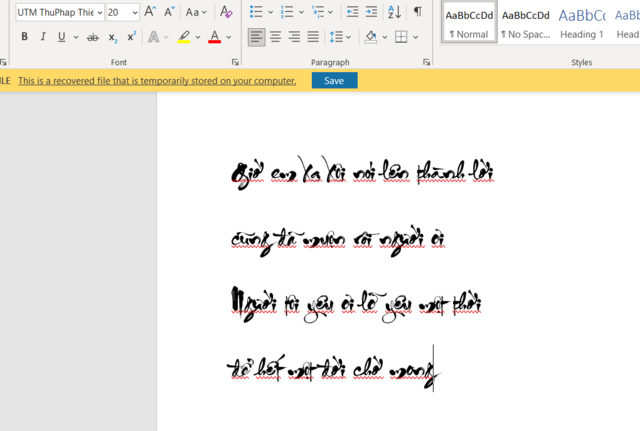Open the font name combo box

tap(60, 13)
